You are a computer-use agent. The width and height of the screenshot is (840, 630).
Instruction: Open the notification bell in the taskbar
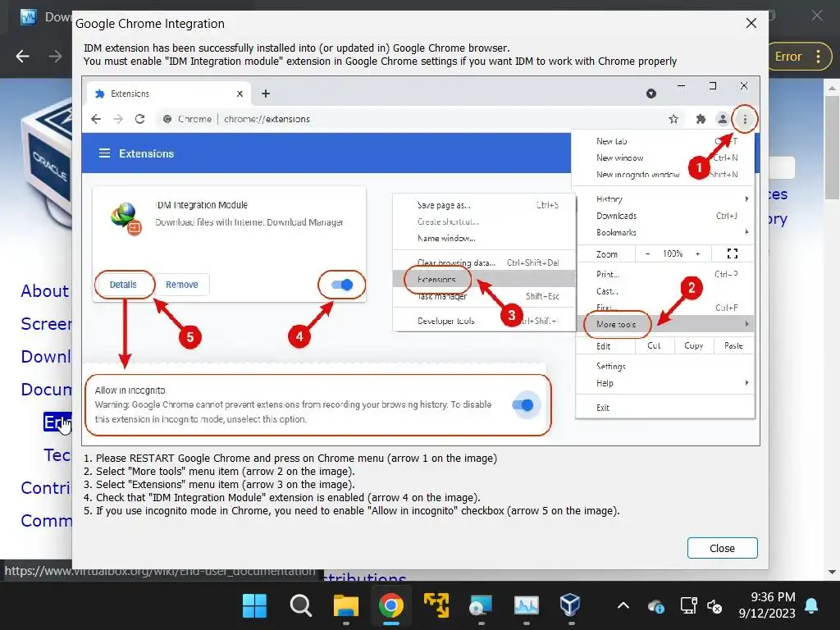[811, 606]
